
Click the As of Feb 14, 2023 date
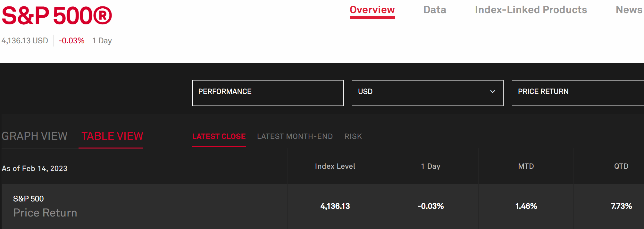[x=35, y=168]
